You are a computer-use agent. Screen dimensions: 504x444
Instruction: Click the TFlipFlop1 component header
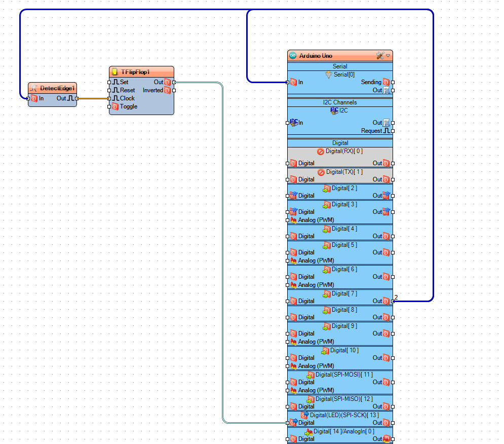coord(141,72)
